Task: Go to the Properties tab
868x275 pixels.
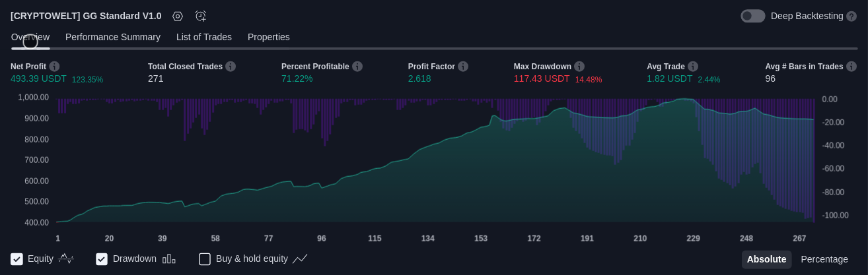Action: pyautogui.click(x=269, y=37)
